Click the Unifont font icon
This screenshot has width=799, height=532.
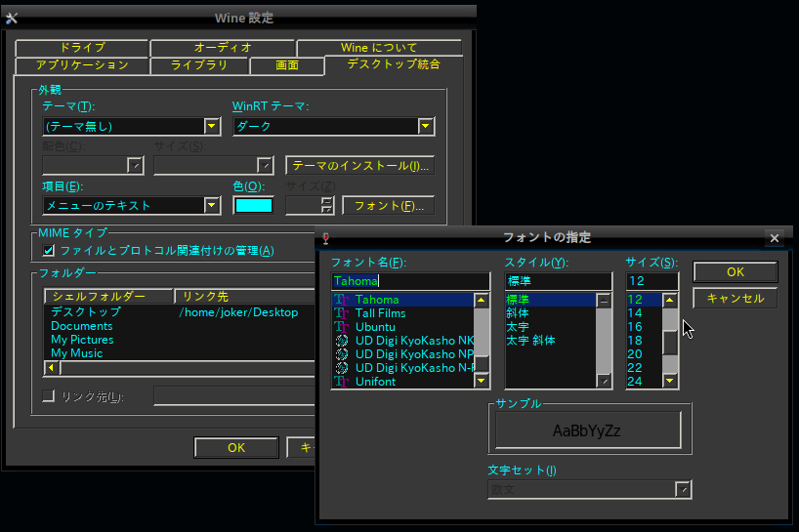pyautogui.click(x=342, y=382)
